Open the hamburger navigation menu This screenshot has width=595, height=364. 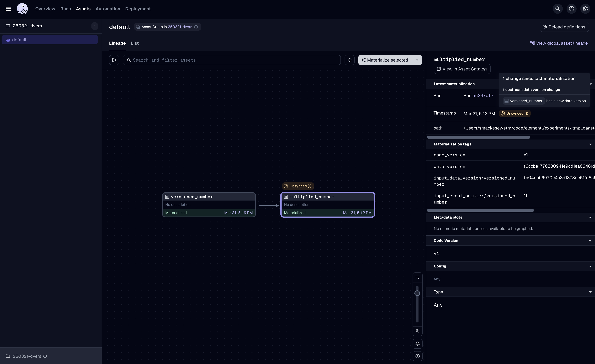point(8,9)
